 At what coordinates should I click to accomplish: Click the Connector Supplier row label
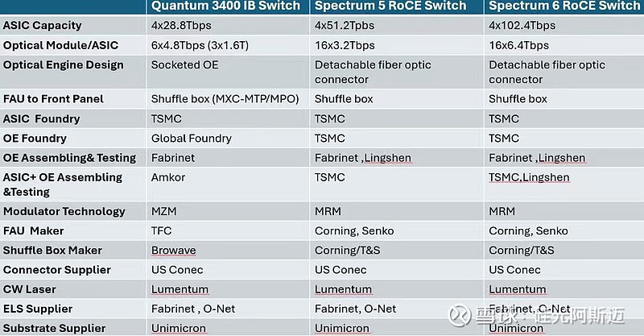57,270
